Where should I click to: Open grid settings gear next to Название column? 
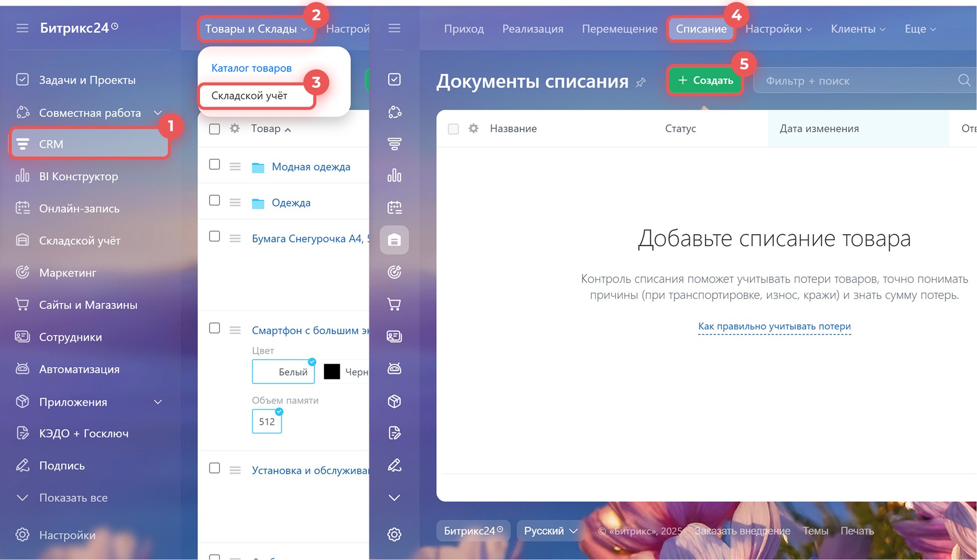473,129
